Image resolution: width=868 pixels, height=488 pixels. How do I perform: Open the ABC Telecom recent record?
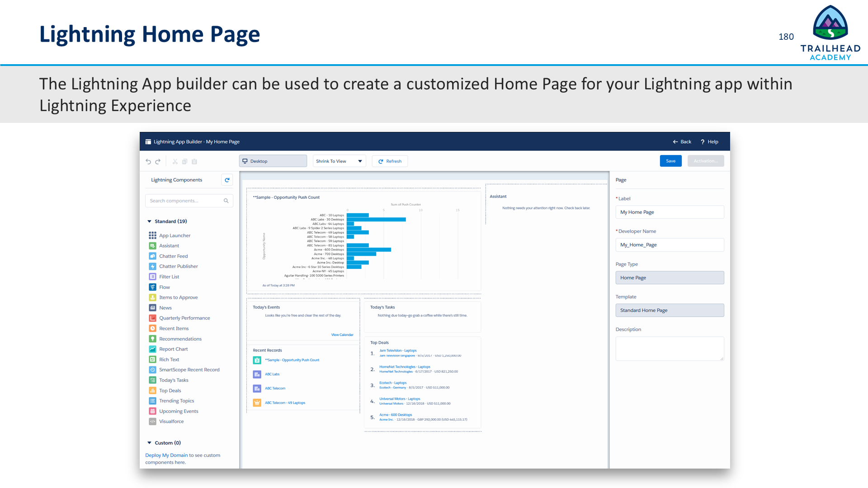(275, 389)
